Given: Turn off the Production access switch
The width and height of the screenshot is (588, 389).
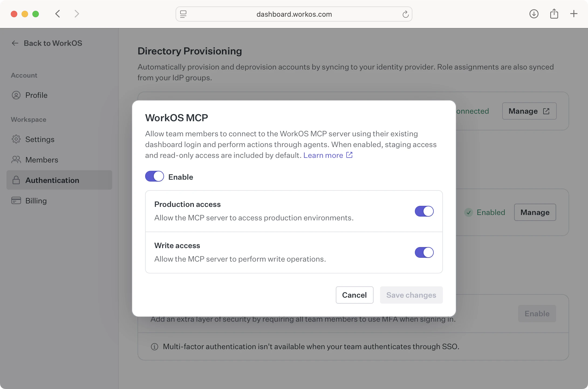Looking at the screenshot, I should click(424, 211).
